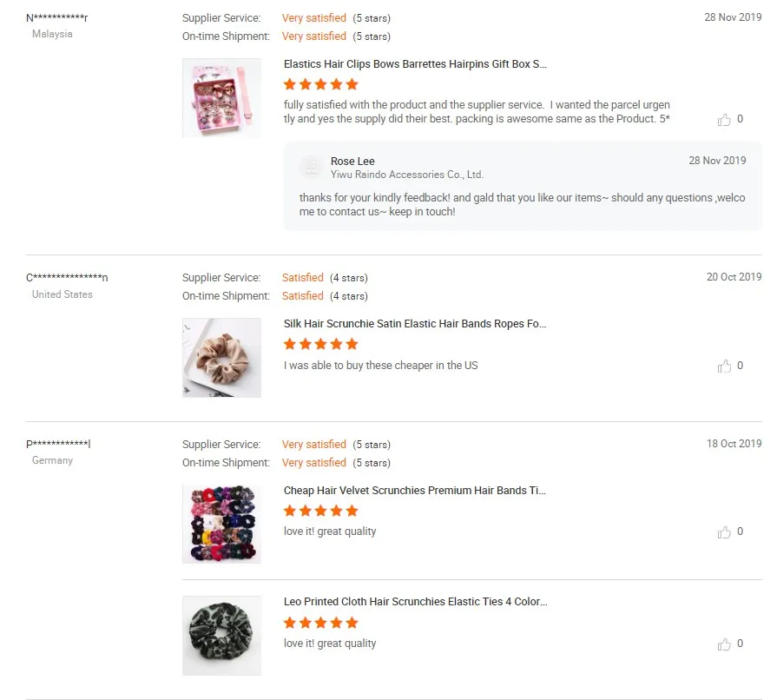The image size is (777, 700).
Task: Click the Yiwu Raindo Accessories Co., Ltd. name
Action: click(x=406, y=175)
